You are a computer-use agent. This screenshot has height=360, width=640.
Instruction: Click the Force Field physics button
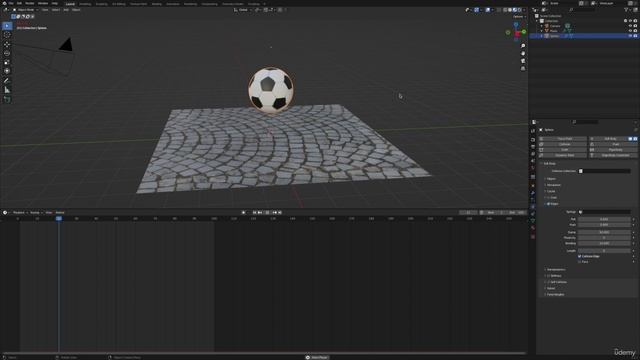point(563,139)
